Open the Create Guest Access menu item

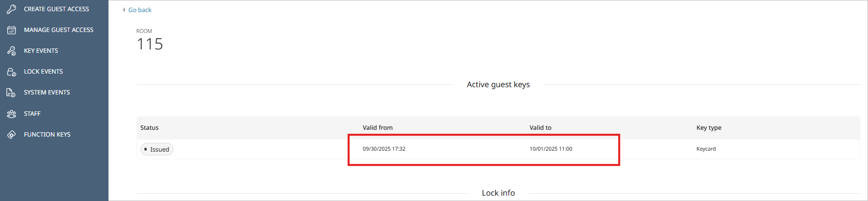[x=56, y=9]
